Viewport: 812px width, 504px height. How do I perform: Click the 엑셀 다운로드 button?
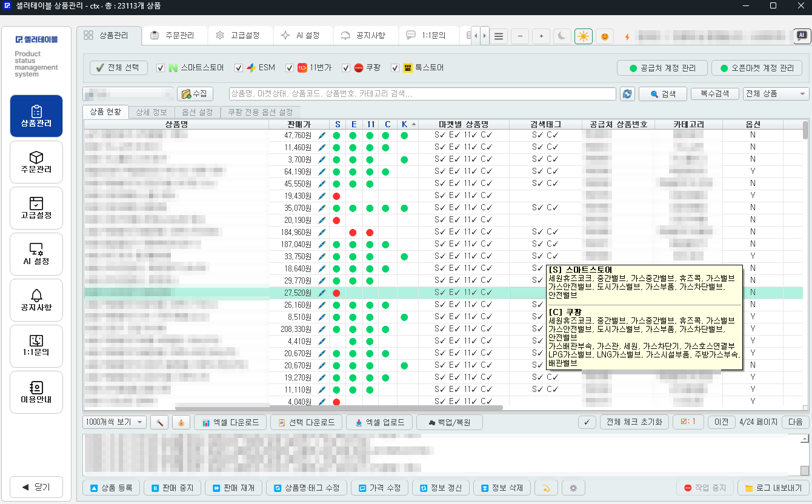(230, 422)
